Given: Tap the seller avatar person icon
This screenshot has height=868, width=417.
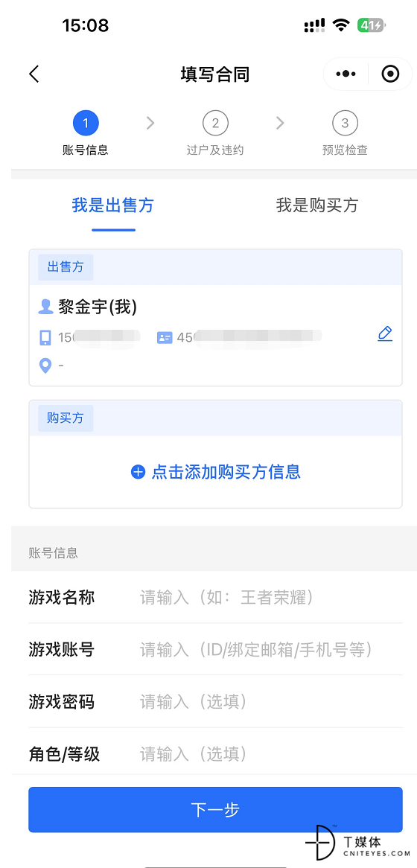Looking at the screenshot, I should [45, 307].
